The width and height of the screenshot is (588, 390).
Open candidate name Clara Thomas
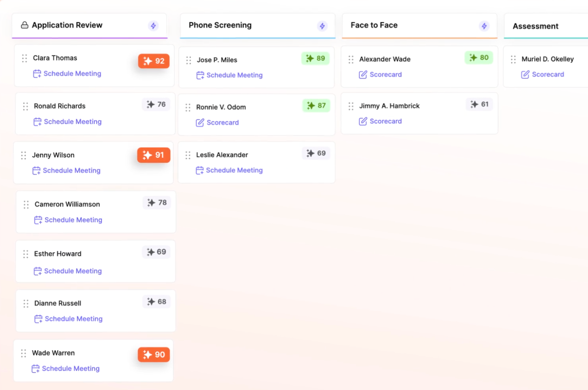click(x=55, y=58)
